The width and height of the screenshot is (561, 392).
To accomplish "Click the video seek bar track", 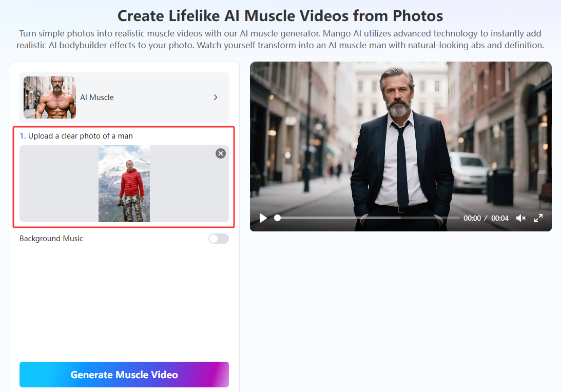I will click(x=370, y=218).
